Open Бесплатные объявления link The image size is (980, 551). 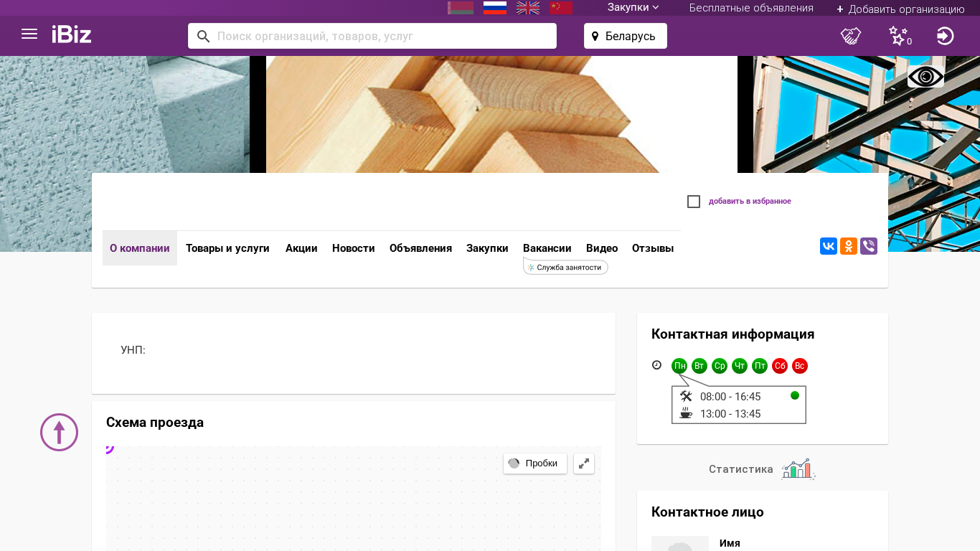pos(751,8)
